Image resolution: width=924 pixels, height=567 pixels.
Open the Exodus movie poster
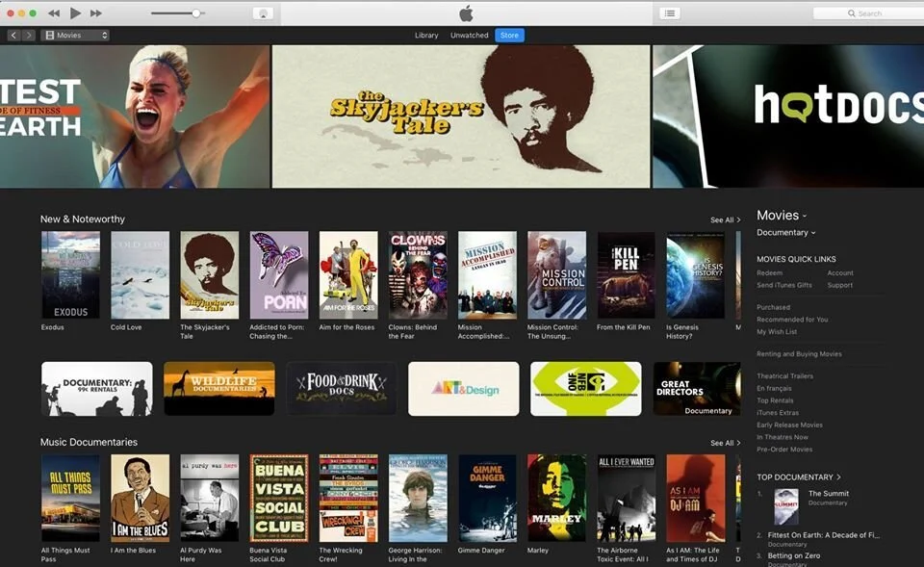tap(70, 274)
